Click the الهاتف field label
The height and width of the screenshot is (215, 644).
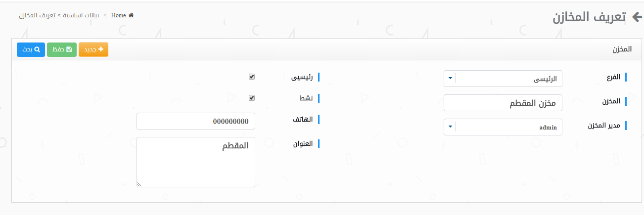pos(304,120)
